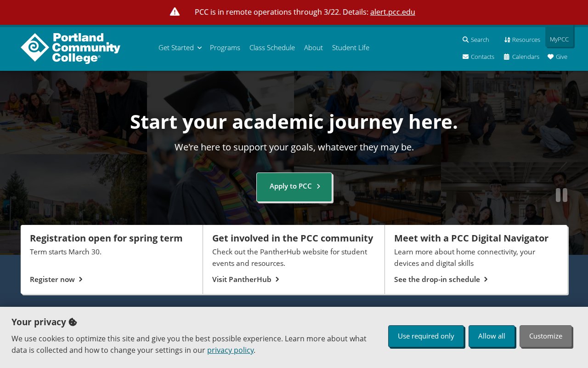Viewport: 588px width, 368px height.
Task: Open the Customize cookie settings
Action: coord(545,336)
